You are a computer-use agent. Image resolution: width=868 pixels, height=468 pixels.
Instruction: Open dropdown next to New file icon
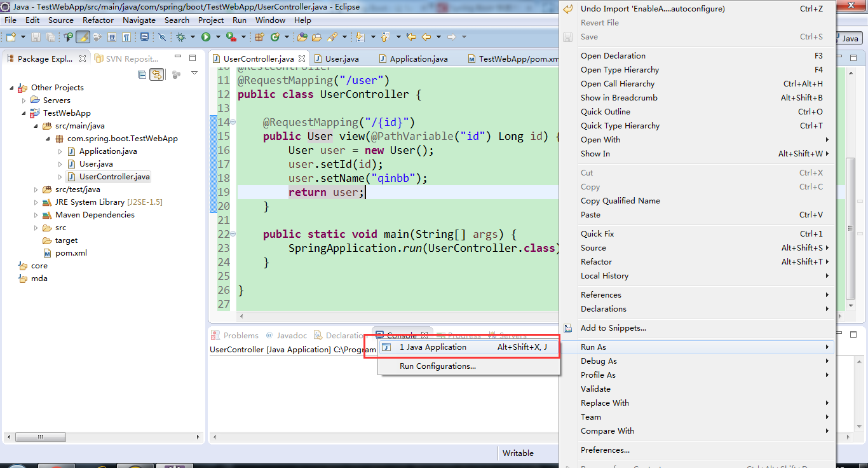click(x=23, y=38)
